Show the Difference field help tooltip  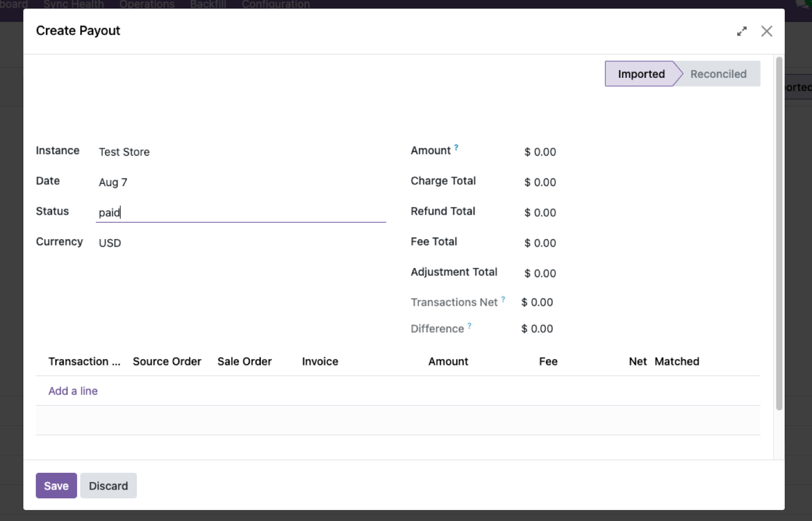pyautogui.click(x=469, y=325)
